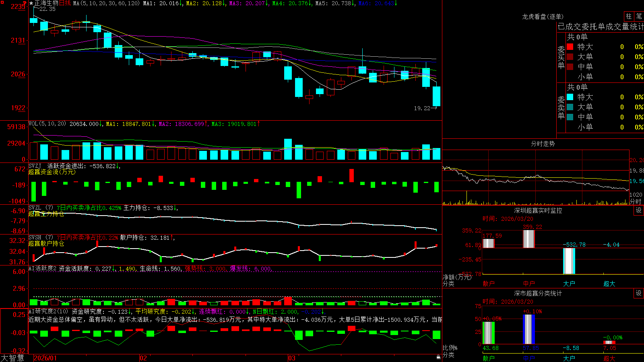Click the 超赢资金流(万元) label
This screenshot has height=362, width=644.
[x=52, y=172]
